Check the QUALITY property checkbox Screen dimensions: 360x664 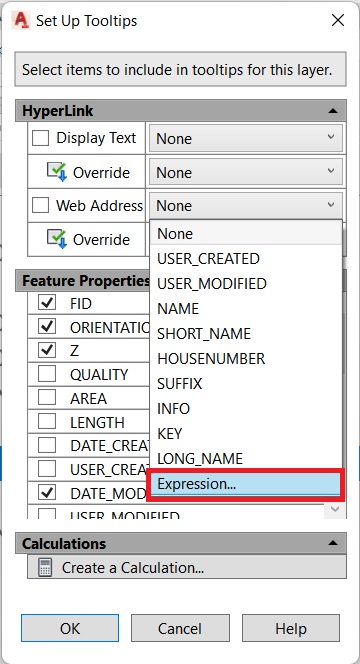[x=47, y=374]
